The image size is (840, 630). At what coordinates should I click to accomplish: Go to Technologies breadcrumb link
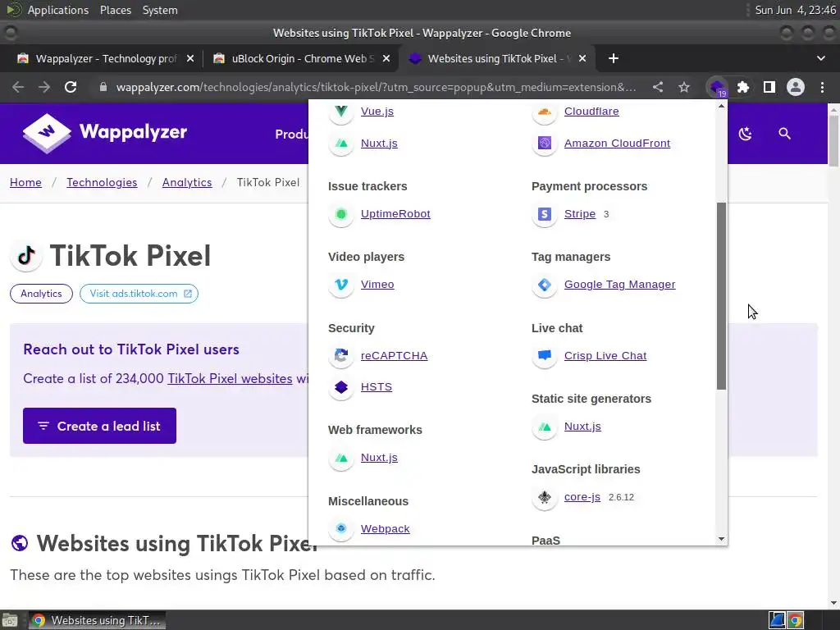pyautogui.click(x=102, y=183)
